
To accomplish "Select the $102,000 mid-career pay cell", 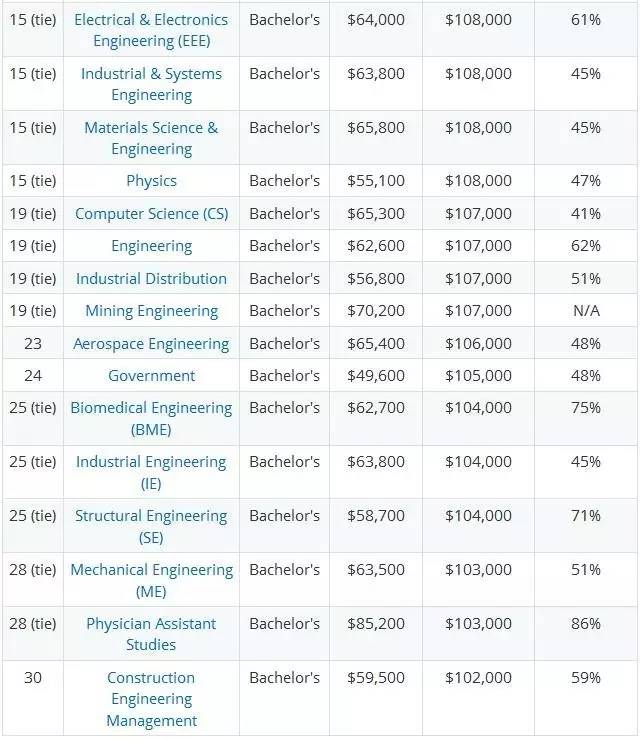I will [478, 678].
